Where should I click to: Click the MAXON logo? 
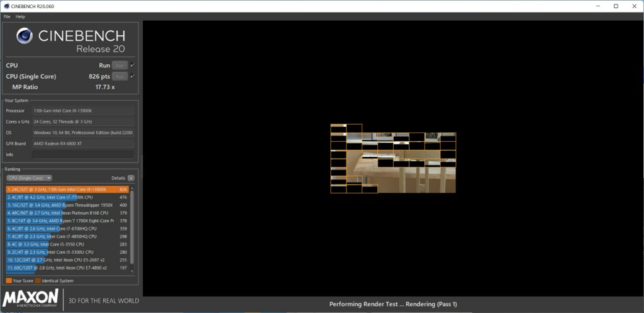[31, 299]
